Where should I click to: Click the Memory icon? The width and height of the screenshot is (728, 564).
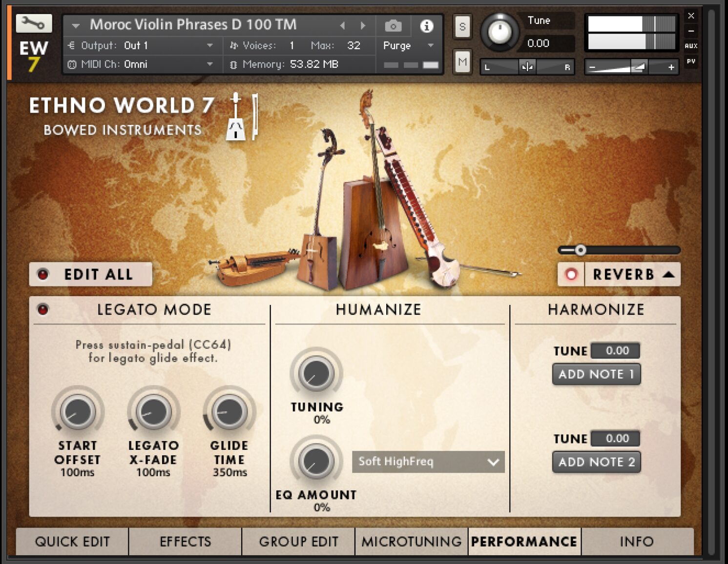tap(233, 64)
